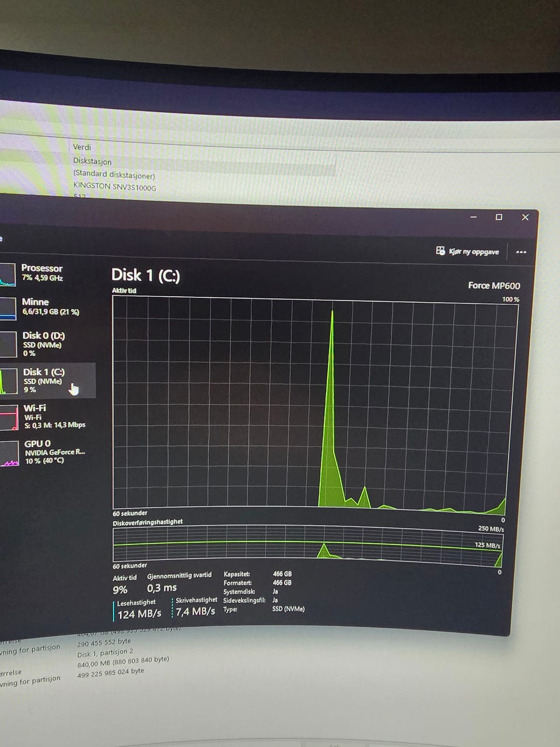Click (Standard diskstasjoner) in background window

114,174
